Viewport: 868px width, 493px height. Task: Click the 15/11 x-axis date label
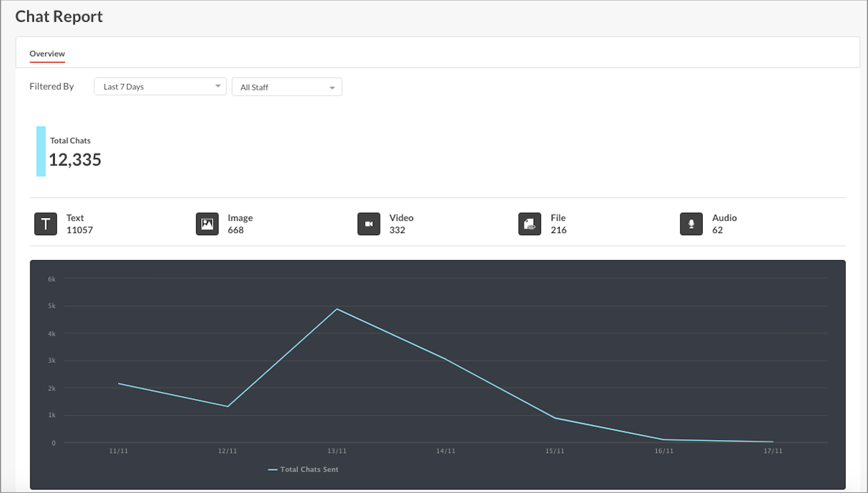555,451
